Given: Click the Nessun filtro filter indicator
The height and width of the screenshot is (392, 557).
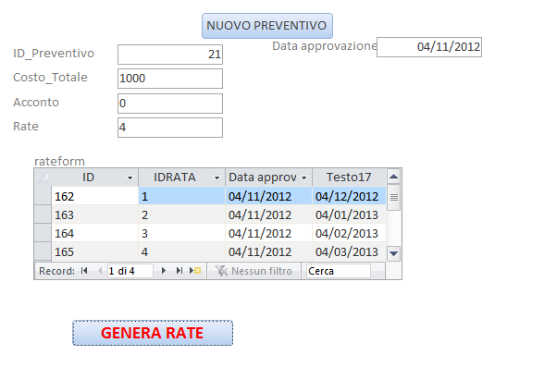Looking at the screenshot, I should pos(254,271).
